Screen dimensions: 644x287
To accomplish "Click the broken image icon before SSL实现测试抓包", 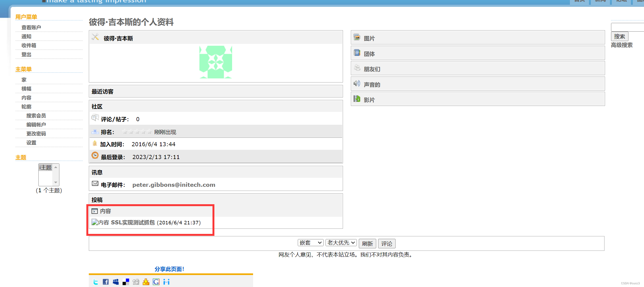I will pos(95,222).
